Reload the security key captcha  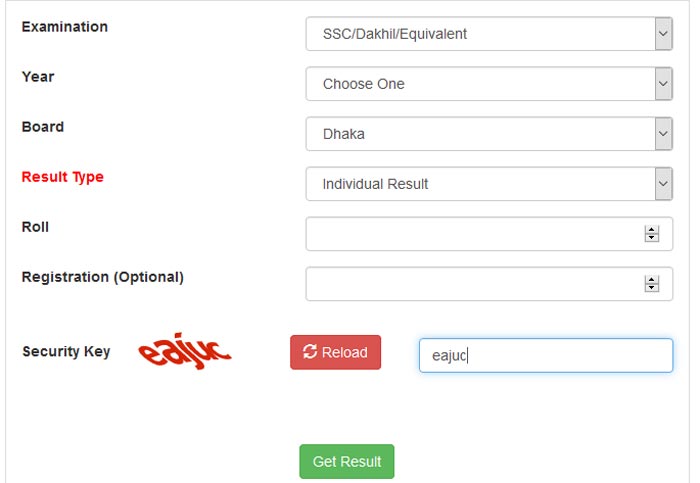pos(335,352)
